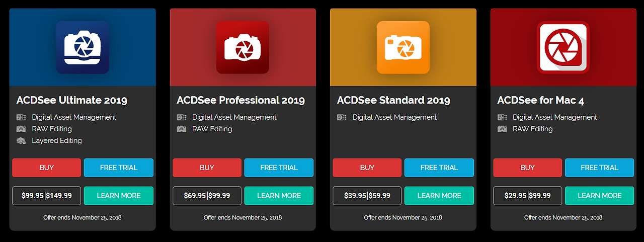Open Learn More for ACDSee for Mac 4
Image resolution: width=644 pixels, height=242 pixels.
pos(600,196)
